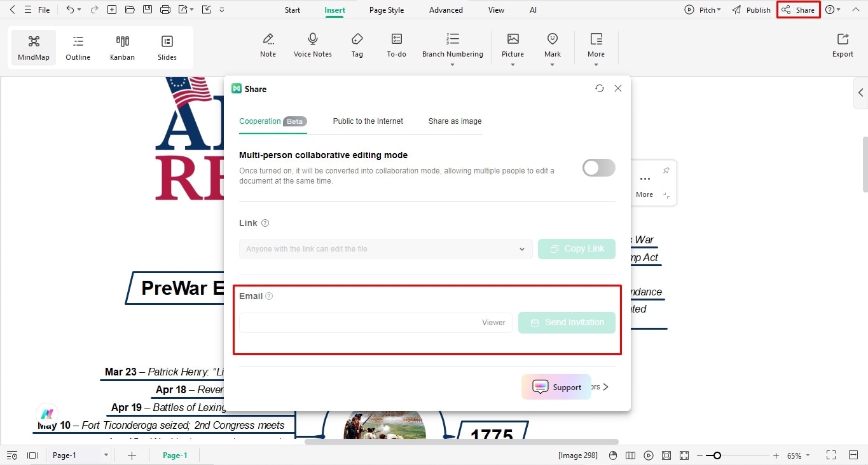Refresh the Share dialog
The image size is (868, 465).
[x=600, y=89]
